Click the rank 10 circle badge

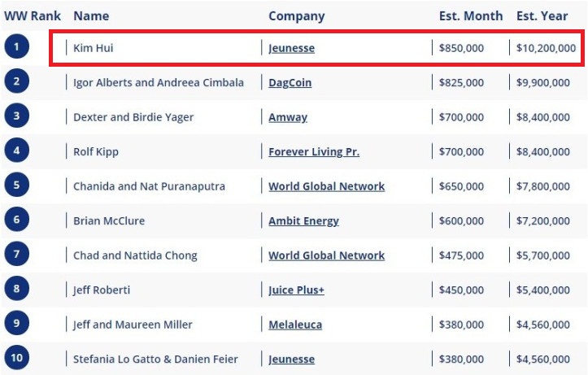pyautogui.click(x=16, y=358)
